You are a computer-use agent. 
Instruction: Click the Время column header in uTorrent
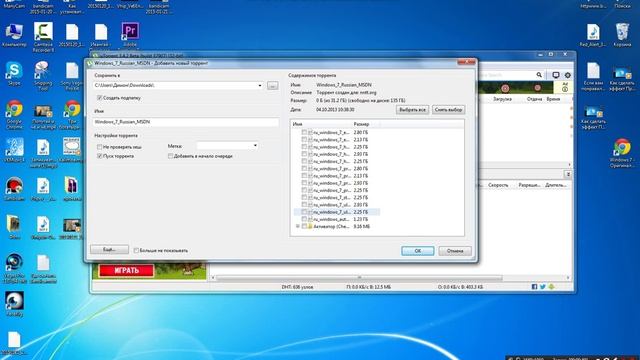coord(553,99)
